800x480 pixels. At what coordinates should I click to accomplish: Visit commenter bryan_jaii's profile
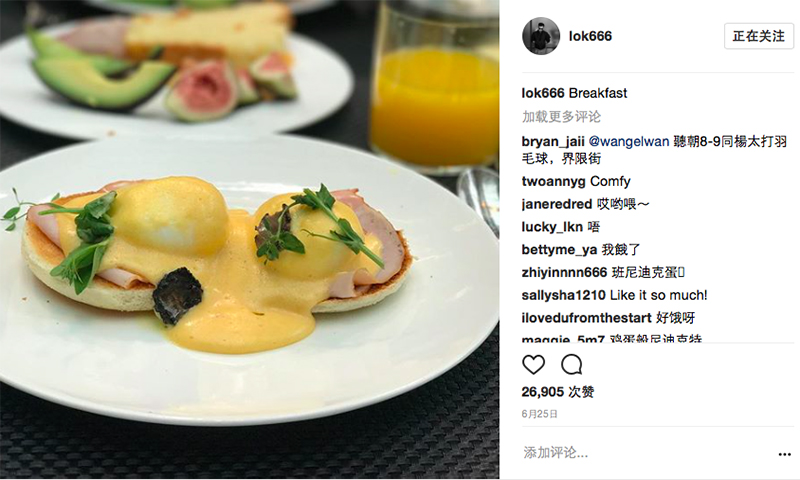[x=553, y=141]
